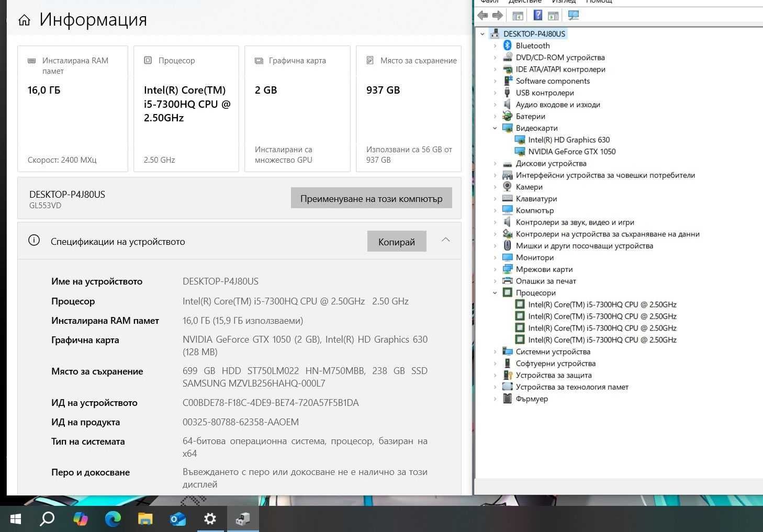
Task: Collapse the Спецификации на устройството section chevron
Action: pos(445,240)
